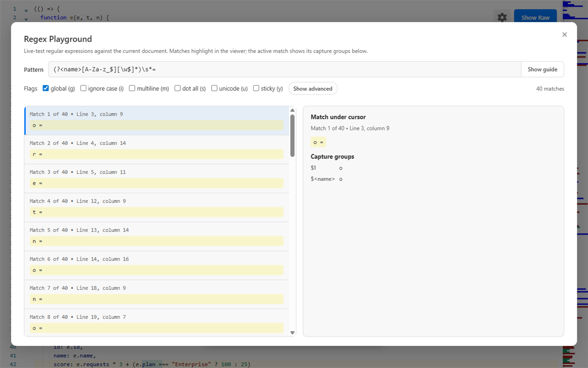The height and width of the screenshot is (368, 588).
Task: Collapse code fold arrow on line 2
Action: [x=26, y=19]
